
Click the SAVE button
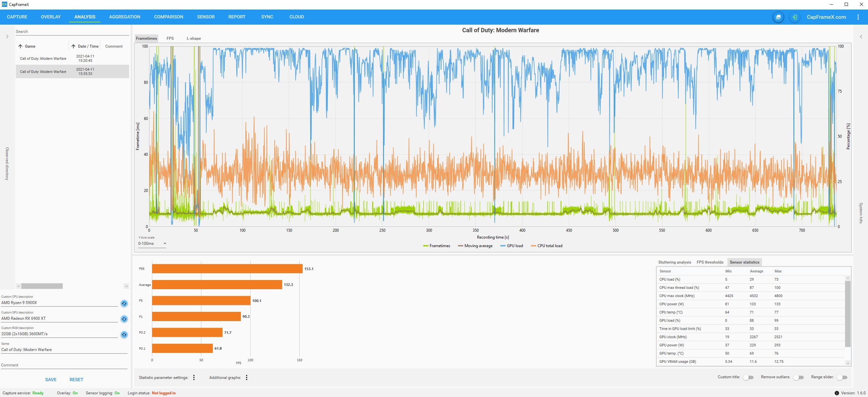click(x=51, y=380)
